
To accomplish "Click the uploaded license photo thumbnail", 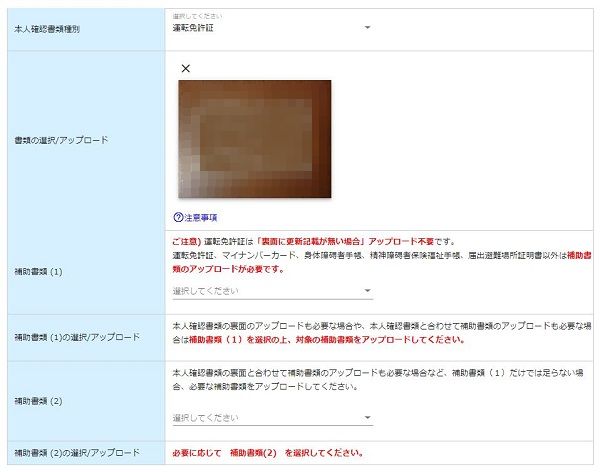I will tap(254, 139).
